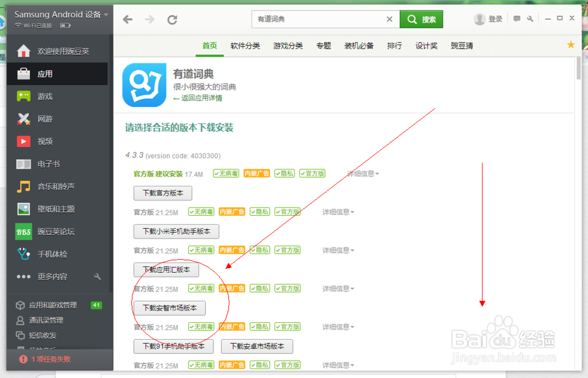Viewport: 588px width, 378px height.
Task: Click 下载安智市场版本 button
Action: point(169,308)
